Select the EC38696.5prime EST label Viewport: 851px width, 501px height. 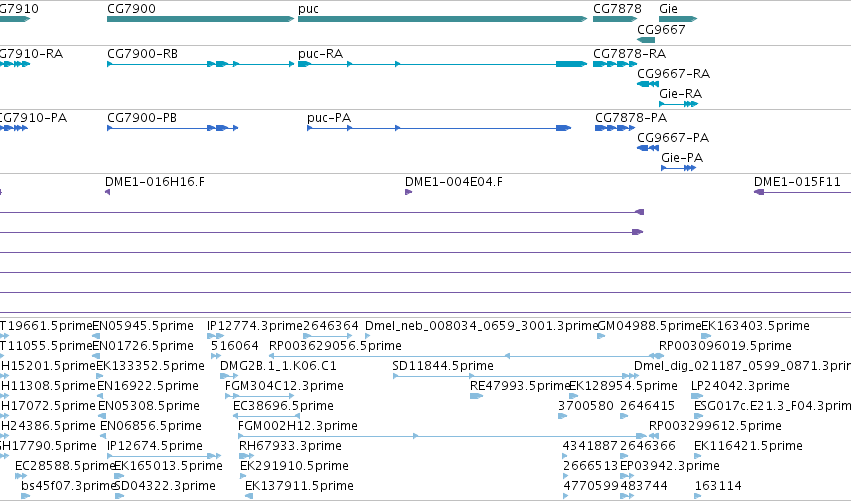283,406
